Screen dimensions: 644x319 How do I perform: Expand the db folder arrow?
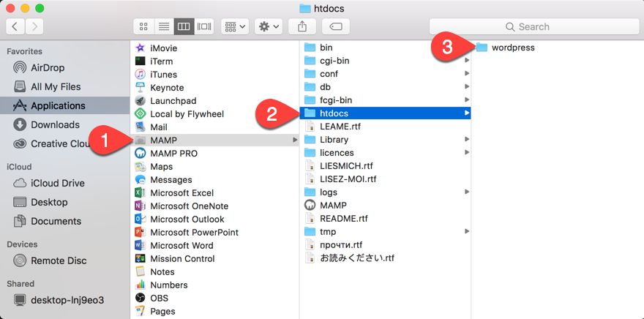(467, 87)
